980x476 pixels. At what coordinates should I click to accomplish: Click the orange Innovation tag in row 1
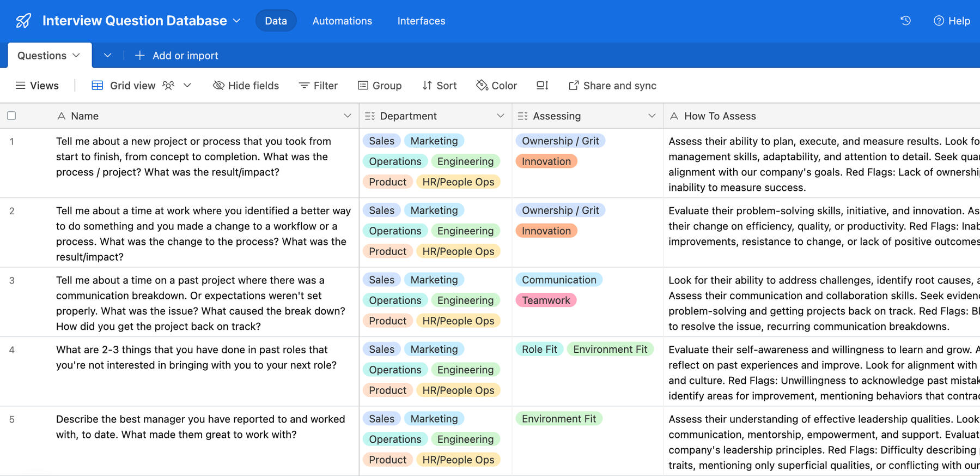tap(546, 161)
